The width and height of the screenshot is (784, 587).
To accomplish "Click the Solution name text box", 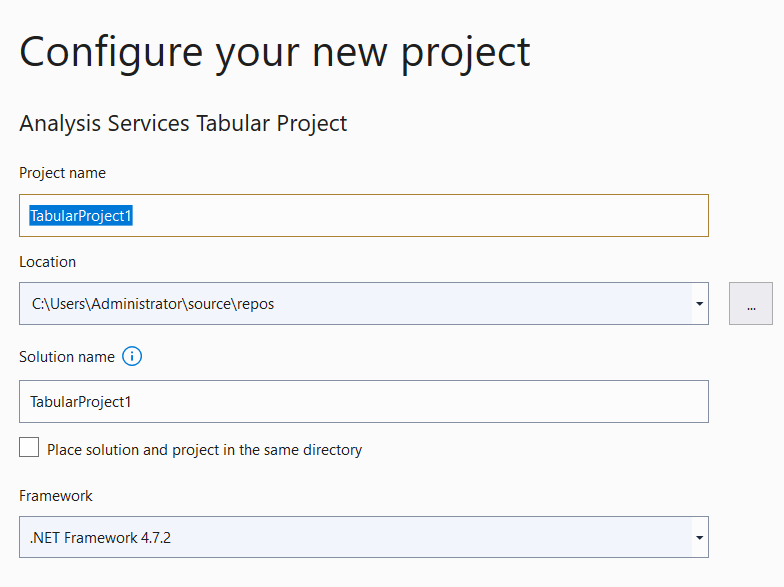I will click(364, 402).
